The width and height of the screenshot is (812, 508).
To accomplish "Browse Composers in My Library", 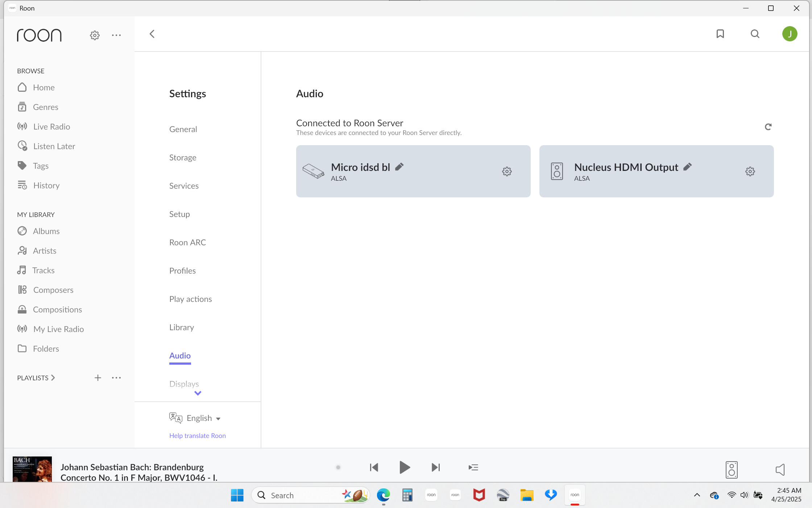I will click(x=45, y=290).
